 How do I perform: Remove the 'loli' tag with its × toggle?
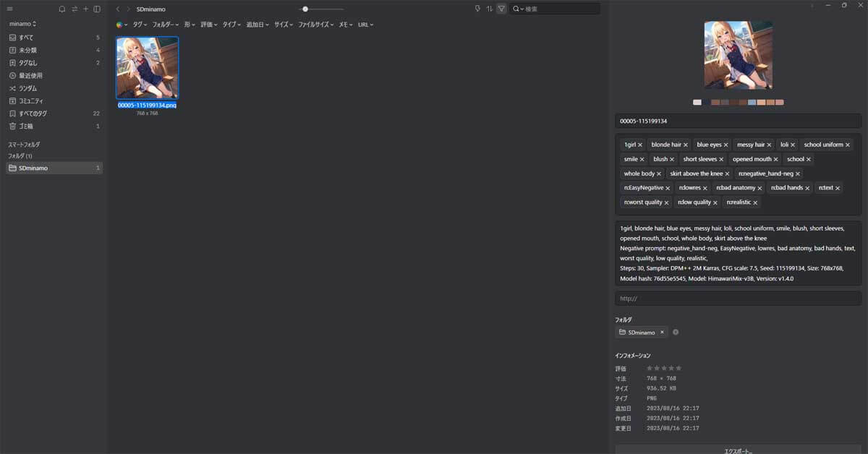coord(793,144)
